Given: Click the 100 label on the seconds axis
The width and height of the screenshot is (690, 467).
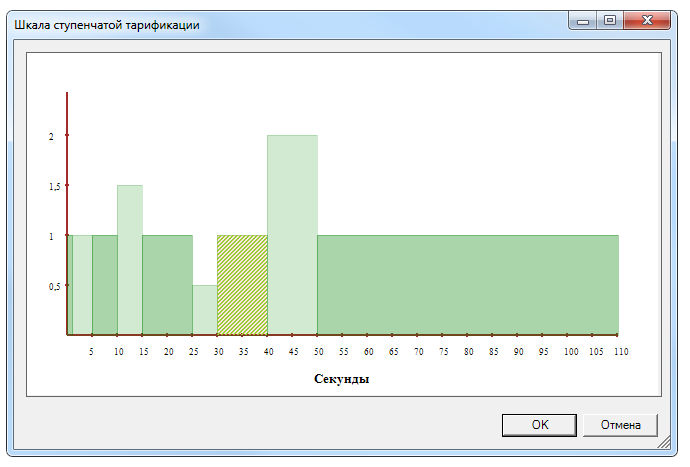Looking at the screenshot, I should click(571, 352).
